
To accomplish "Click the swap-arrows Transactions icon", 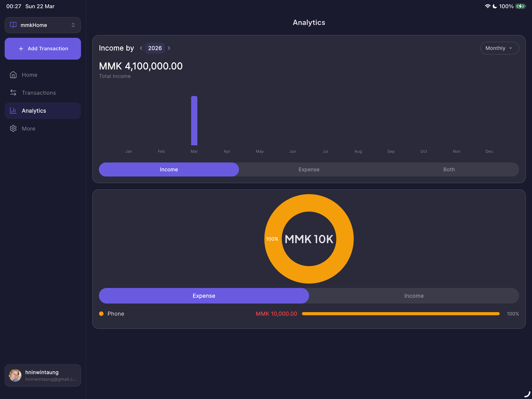I will pos(13,93).
